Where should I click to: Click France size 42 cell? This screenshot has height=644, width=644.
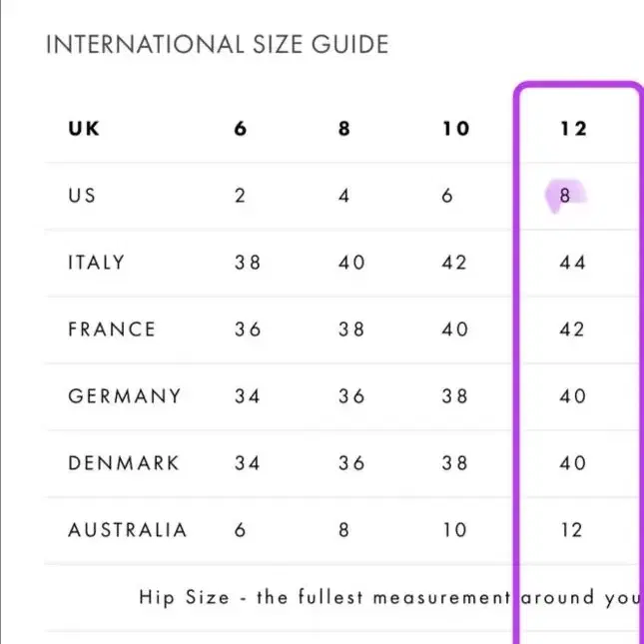572,329
